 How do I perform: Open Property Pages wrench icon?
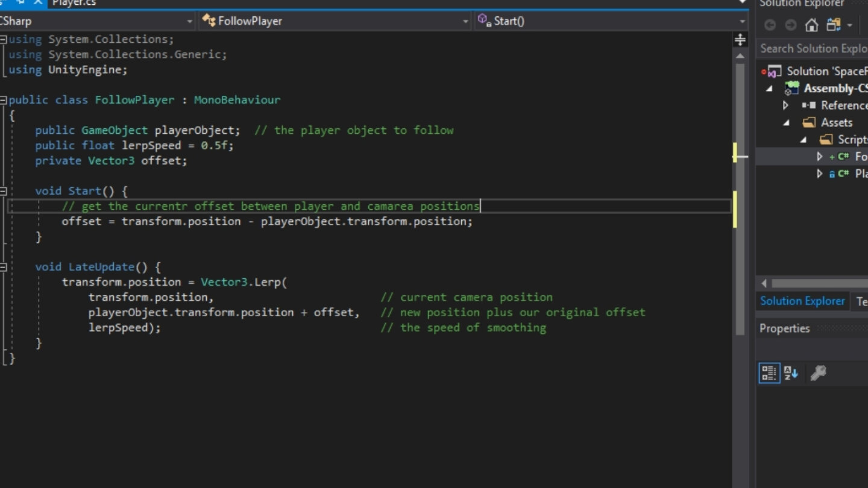click(x=817, y=373)
